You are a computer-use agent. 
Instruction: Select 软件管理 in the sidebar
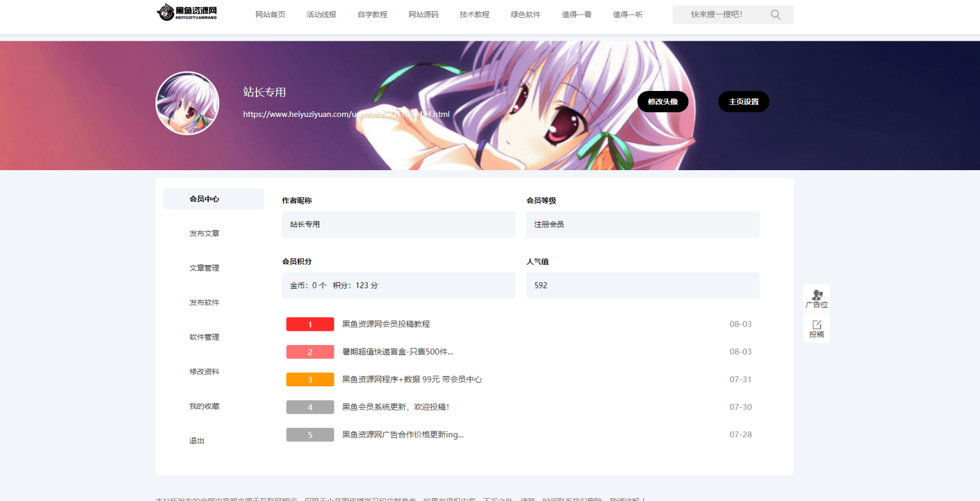pyautogui.click(x=205, y=337)
